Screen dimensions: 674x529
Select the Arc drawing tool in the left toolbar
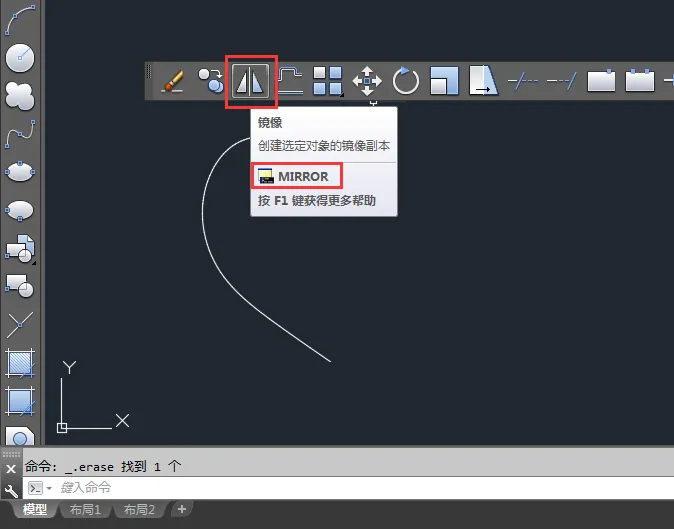point(20,20)
